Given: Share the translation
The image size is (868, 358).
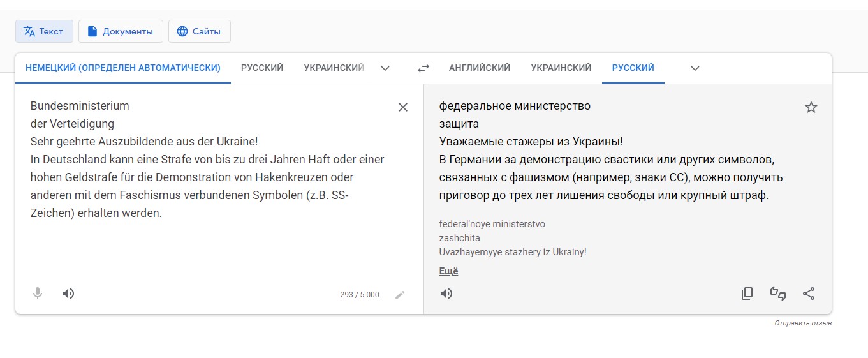Looking at the screenshot, I should [x=809, y=294].
